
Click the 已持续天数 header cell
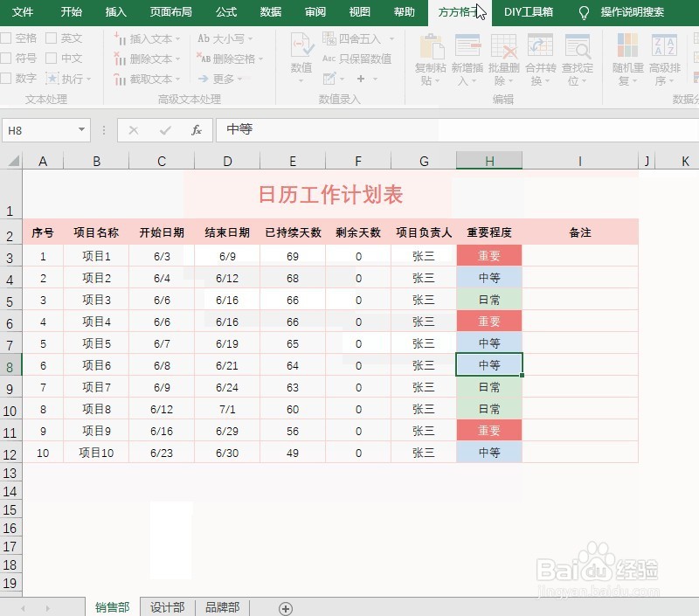[293, 232]
